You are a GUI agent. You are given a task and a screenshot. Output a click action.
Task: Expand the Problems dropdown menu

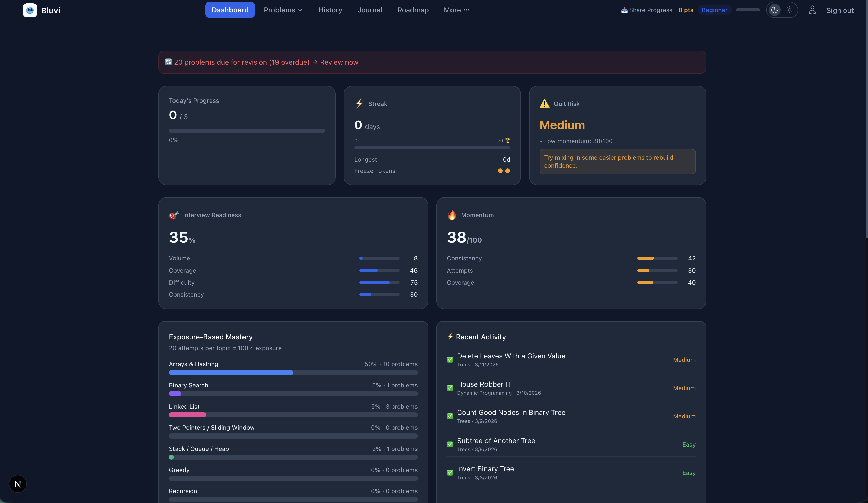(283, 10)
